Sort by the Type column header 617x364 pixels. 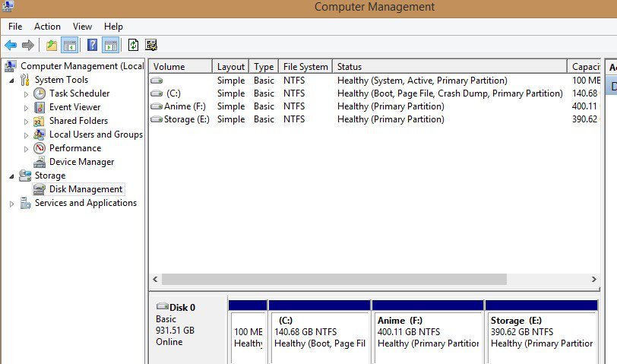pos(264,67)
